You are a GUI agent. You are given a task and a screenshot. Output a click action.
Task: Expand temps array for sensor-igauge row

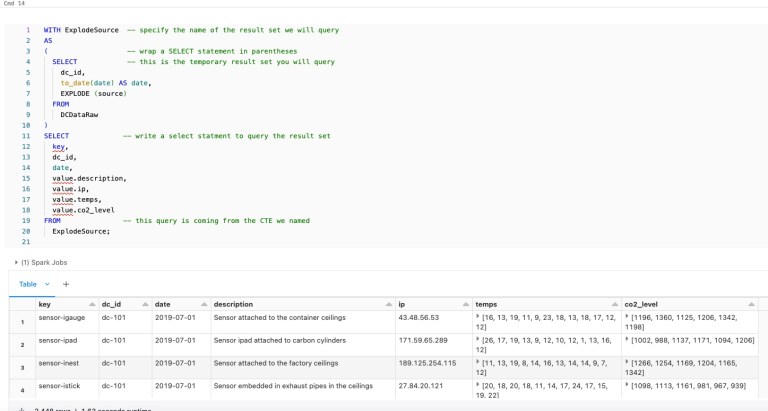pyautogui.click(x=478, y=317)
